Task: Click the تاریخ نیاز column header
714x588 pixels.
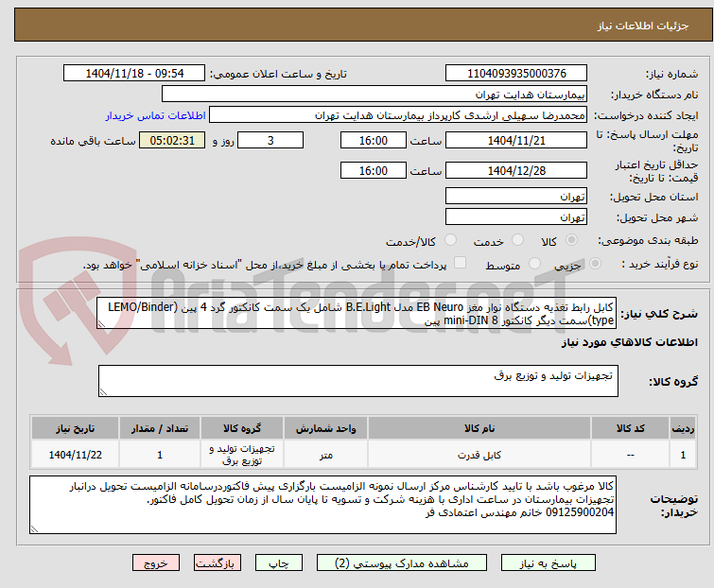Action: [x=76, y=428]
